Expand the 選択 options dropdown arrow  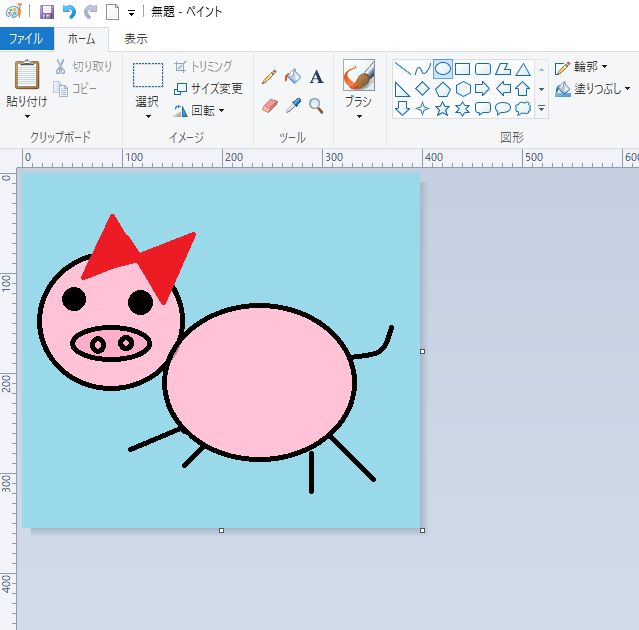[x=148, y=117]
